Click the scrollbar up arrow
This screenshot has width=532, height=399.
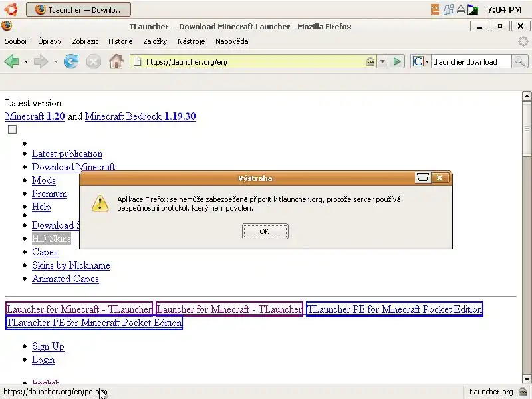527,96
